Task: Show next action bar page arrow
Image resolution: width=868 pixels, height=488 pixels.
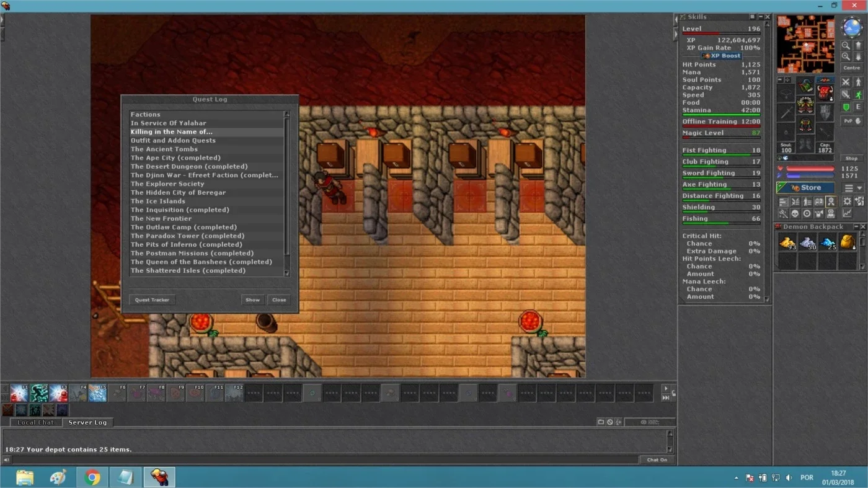Action: coord(666,389)
